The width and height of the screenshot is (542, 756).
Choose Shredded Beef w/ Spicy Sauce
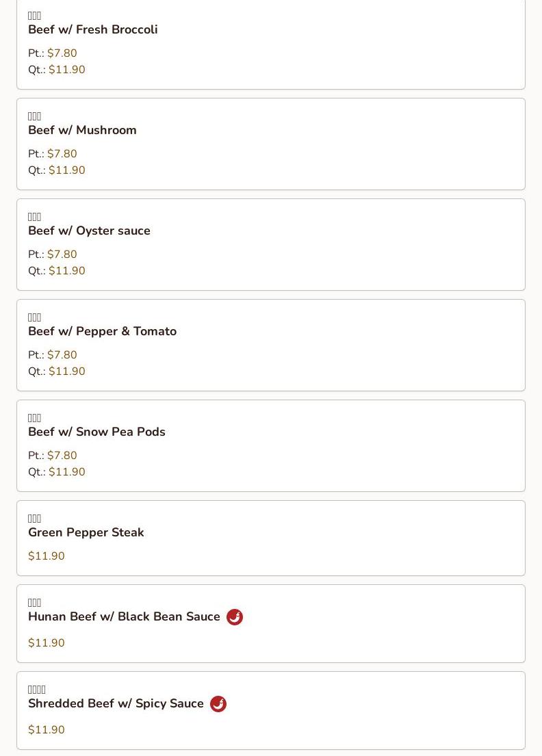point(116,704)
